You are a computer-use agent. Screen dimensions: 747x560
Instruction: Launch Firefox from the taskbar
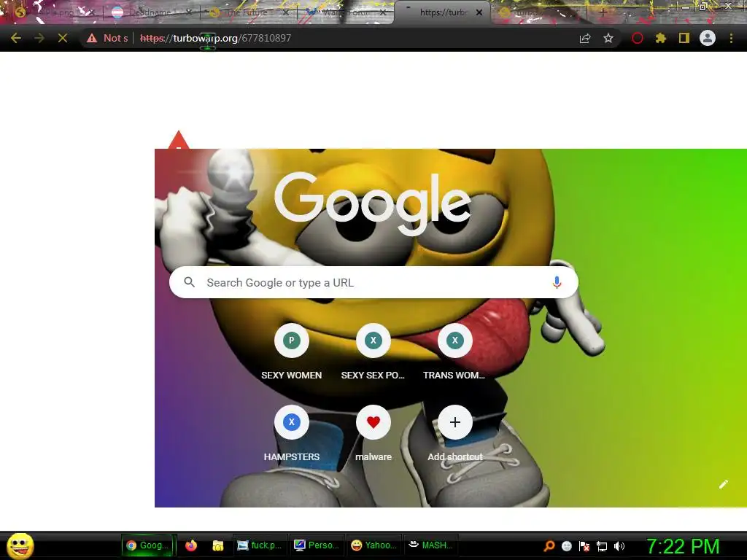(x=191, y=545)
